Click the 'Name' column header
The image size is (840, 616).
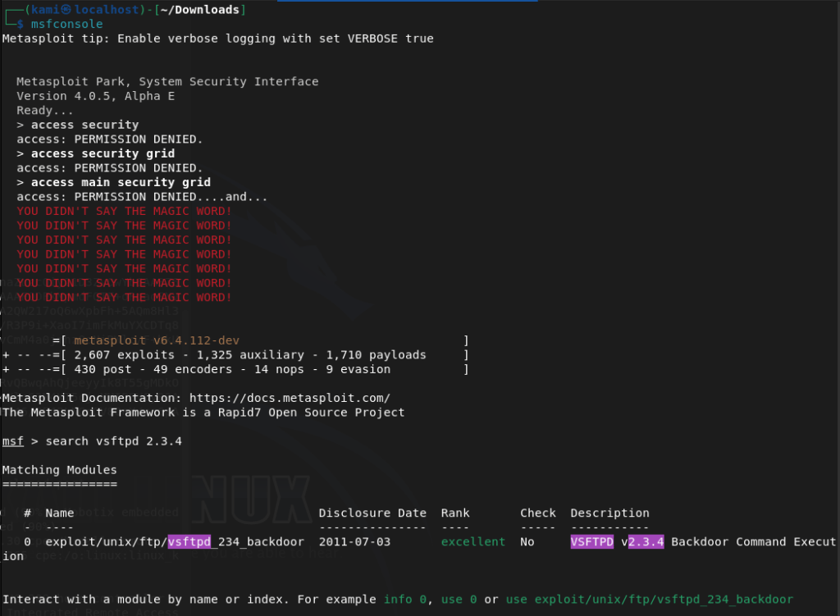pos(60,513)
